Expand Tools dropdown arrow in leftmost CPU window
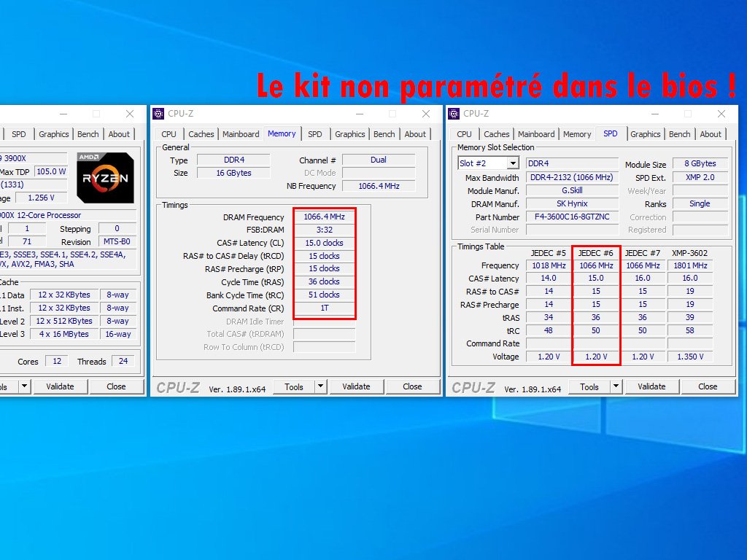The image size is (747, 560). coord(25,386)
